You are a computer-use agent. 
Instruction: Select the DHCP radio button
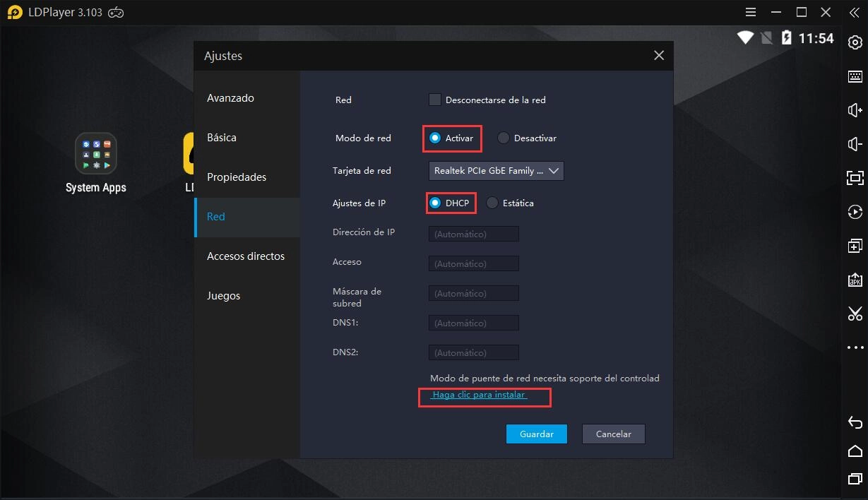[x=435, y=203]
